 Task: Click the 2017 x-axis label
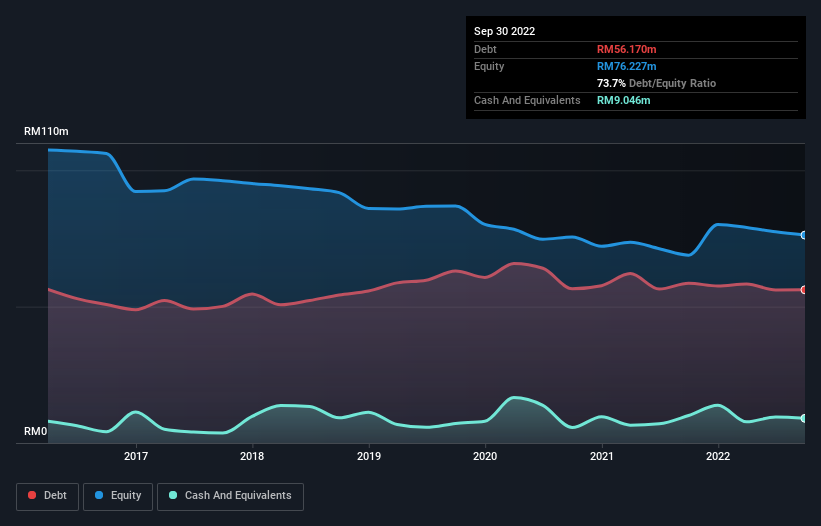pos(136,456)
